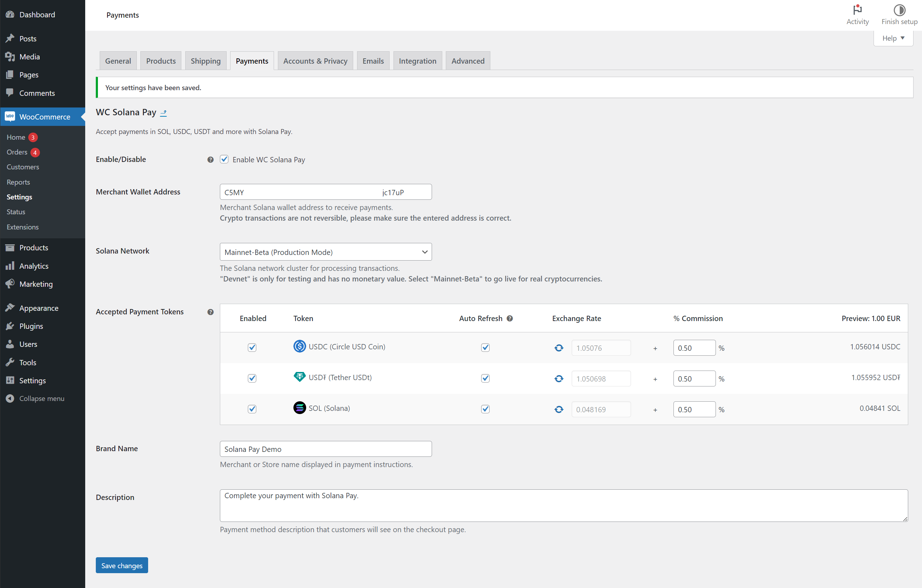
Task: Open the Activity panel icon
Action: [857, 10]
